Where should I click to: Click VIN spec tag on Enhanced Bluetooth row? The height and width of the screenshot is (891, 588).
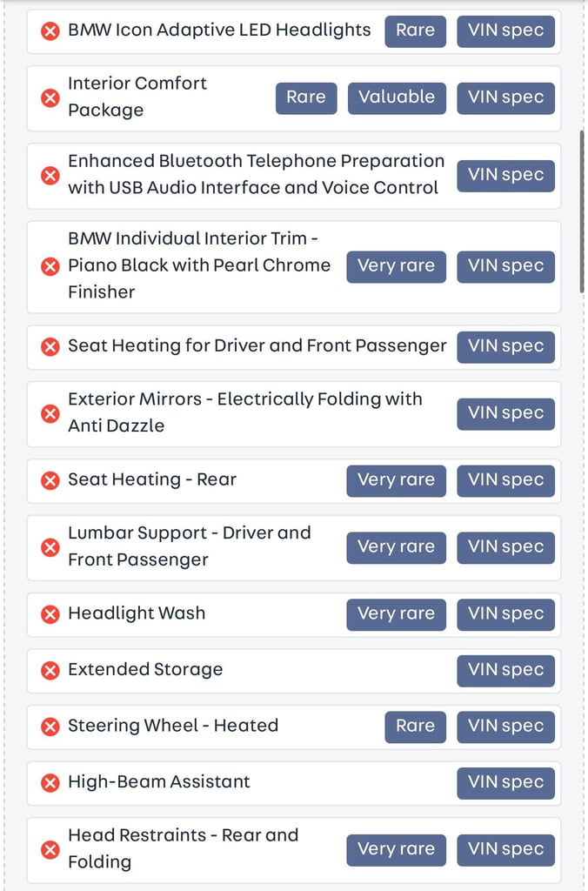coord(505,175)
